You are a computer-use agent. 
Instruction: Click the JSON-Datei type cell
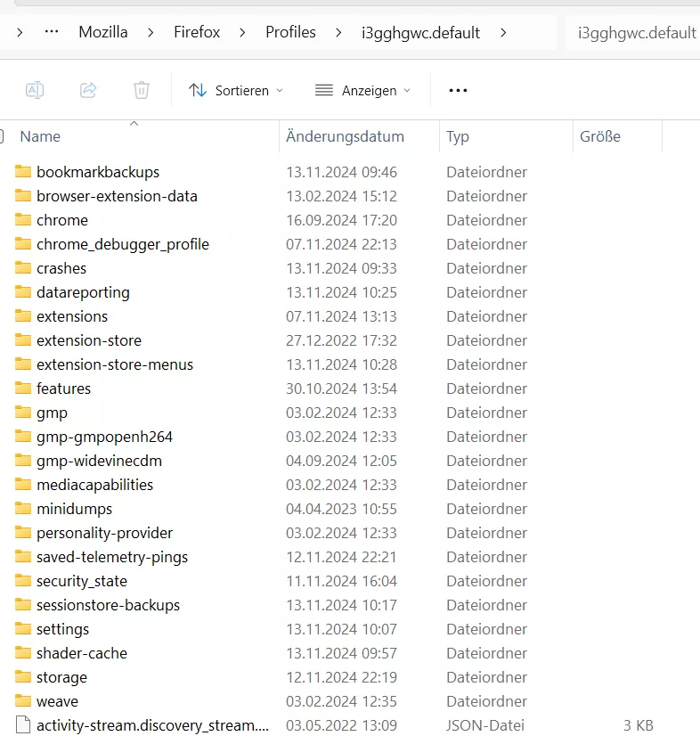pyautogui.click(x=485, y=725)
